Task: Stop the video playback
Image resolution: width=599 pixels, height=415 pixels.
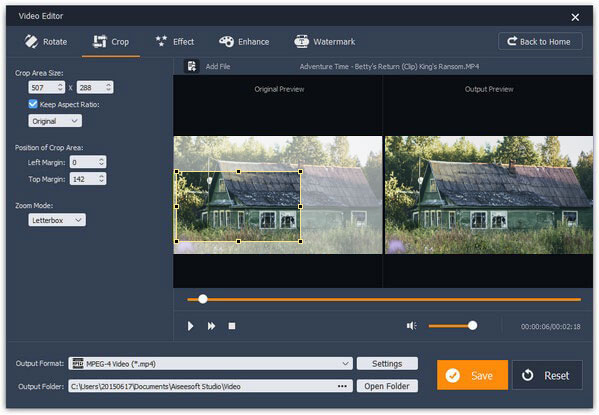Action: 232,326
